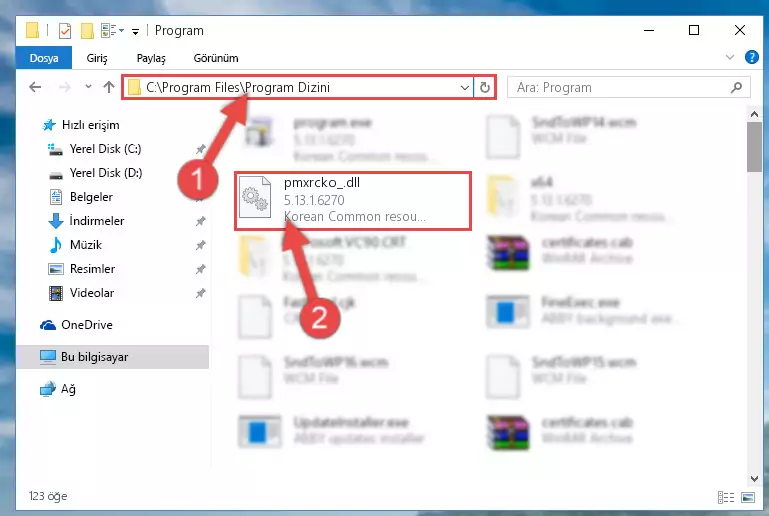Switch to large icons view

click(748, 497)
